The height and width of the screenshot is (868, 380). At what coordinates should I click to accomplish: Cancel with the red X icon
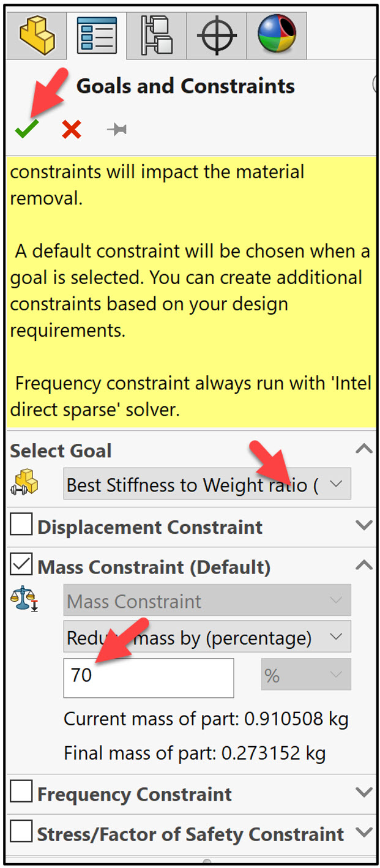coord(72,129)
